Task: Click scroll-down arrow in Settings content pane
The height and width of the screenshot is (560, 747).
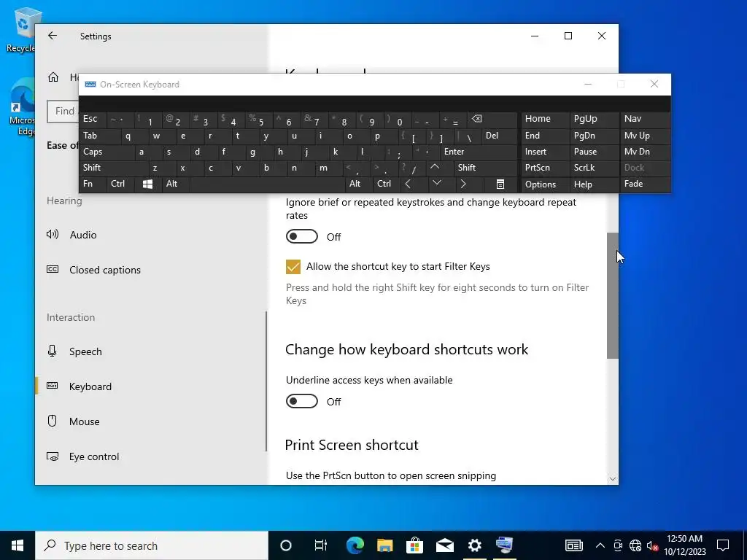Action: point(612,478)
